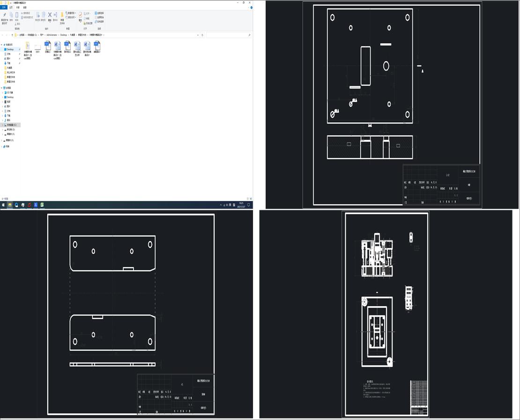Open the New item dropdown in the ribbon
The height and width of the screenshot is (420, 520).
pos(71,13)
